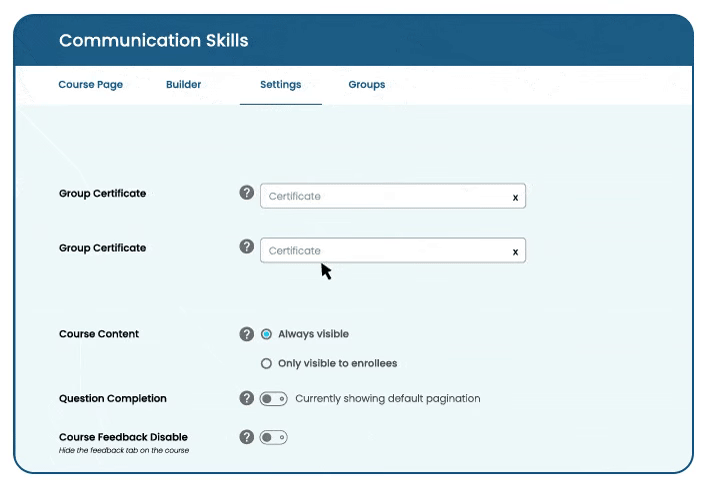Image resolution: width=708 pixels, height=490 pixels.
Task: Clear the second Group Certificate field with x
Action: pos(515,252)
